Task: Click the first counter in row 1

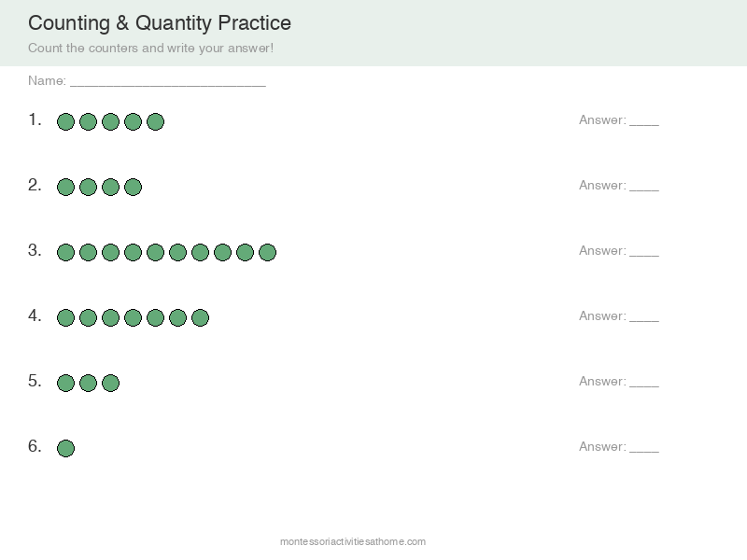Action: [x=65, y=121]
